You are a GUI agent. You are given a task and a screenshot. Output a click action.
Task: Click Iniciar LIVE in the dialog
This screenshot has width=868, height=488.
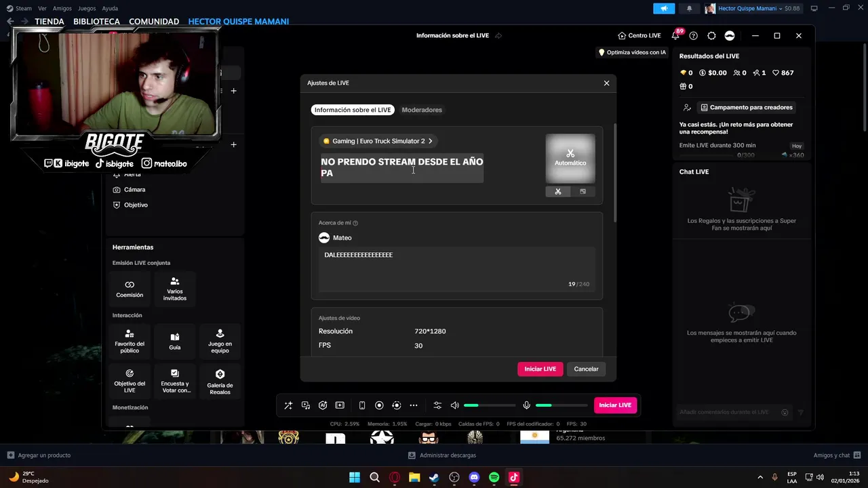[540, 369]
